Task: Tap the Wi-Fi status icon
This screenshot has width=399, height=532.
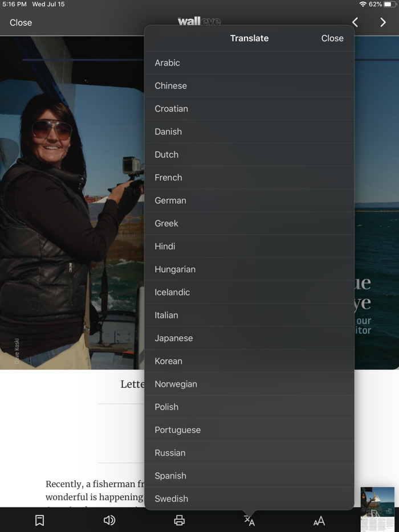Action: (x=363, y=4)
